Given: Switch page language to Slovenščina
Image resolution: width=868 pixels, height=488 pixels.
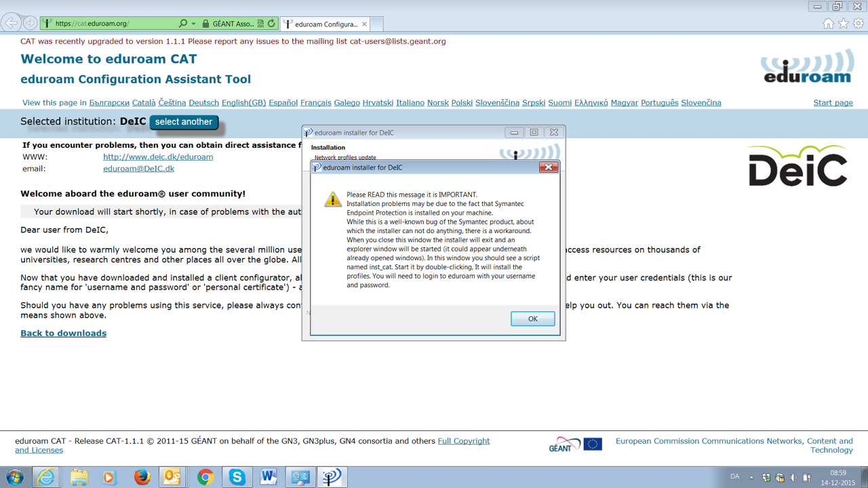Looking at the screenshot, I should click(x=497, y=103).
